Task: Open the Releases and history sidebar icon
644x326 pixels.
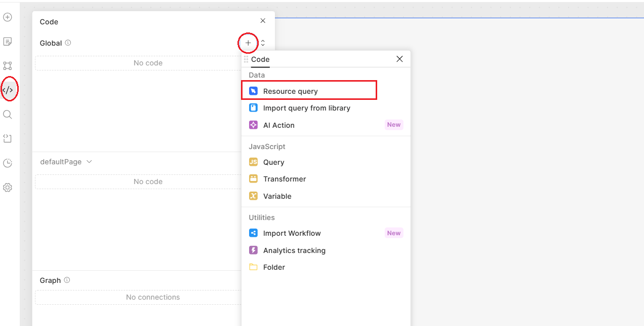Action: (x=8, y=163)
